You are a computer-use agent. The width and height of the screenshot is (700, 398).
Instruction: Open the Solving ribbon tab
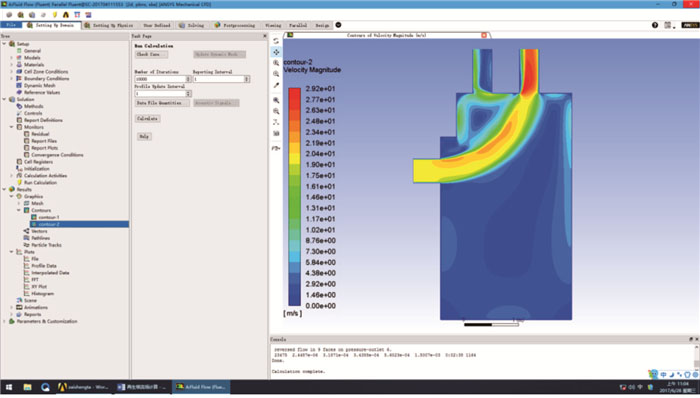(192, 25)
